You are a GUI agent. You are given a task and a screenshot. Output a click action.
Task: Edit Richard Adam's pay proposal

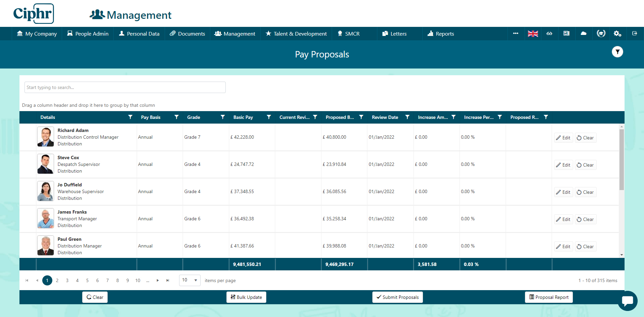coord(563,137)
